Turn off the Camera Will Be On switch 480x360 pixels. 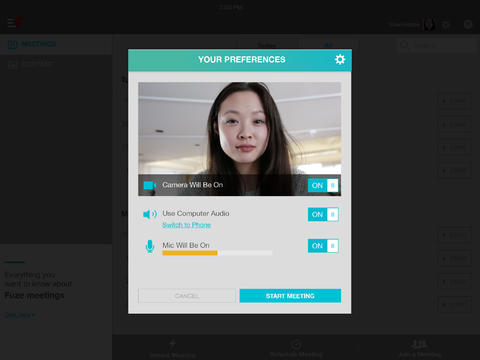pos(323,185)
